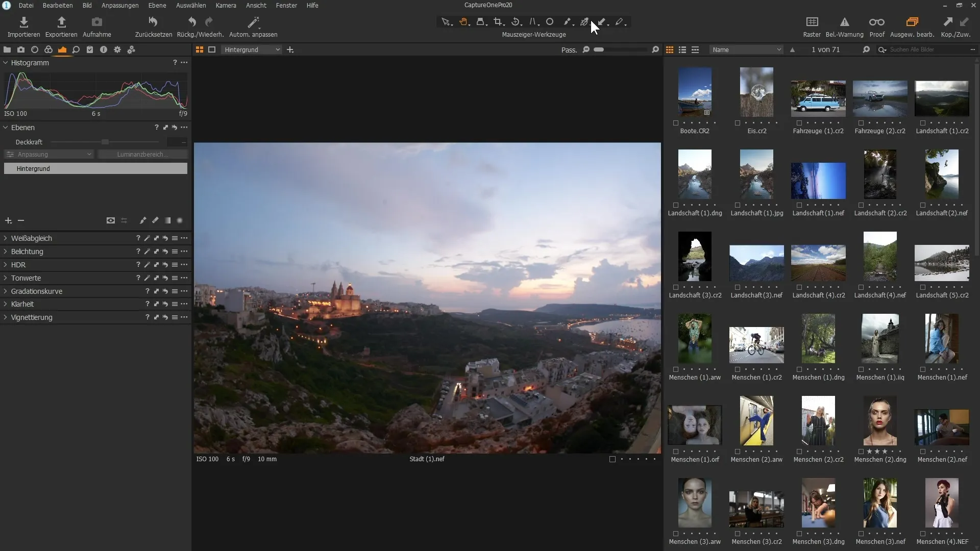Switch to the Color tool tab
This screenshot has height=551, width=980.
[x=48, y=49]
